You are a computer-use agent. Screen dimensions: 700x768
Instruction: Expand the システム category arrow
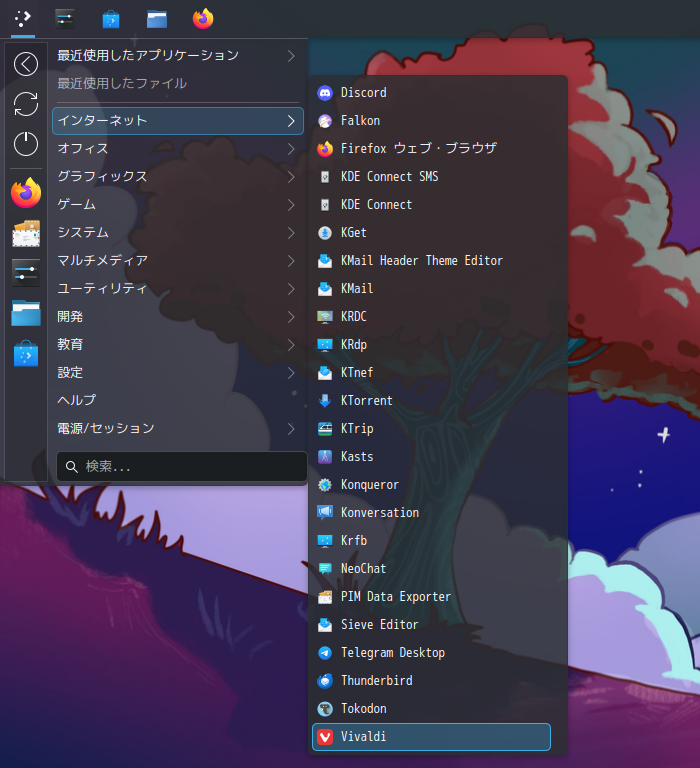point(291,233)
